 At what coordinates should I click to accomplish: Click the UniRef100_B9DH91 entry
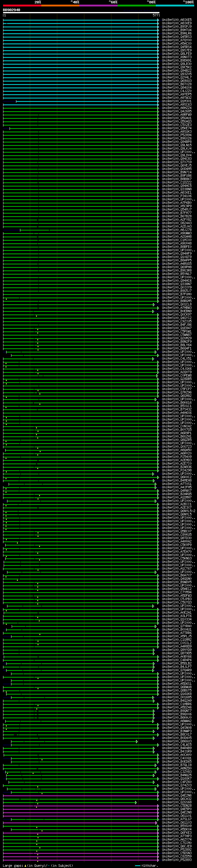tap(177, 60)
